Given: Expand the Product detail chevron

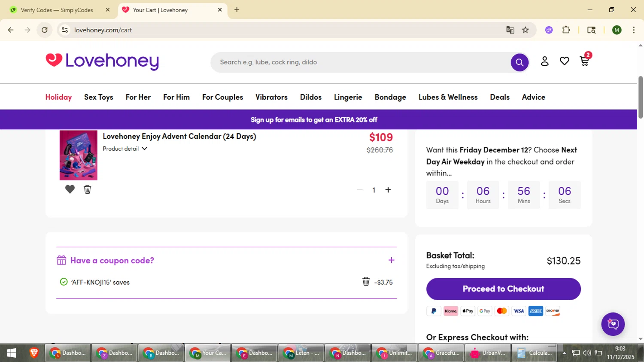Looking at the screenshot, I should pos(145,149).
